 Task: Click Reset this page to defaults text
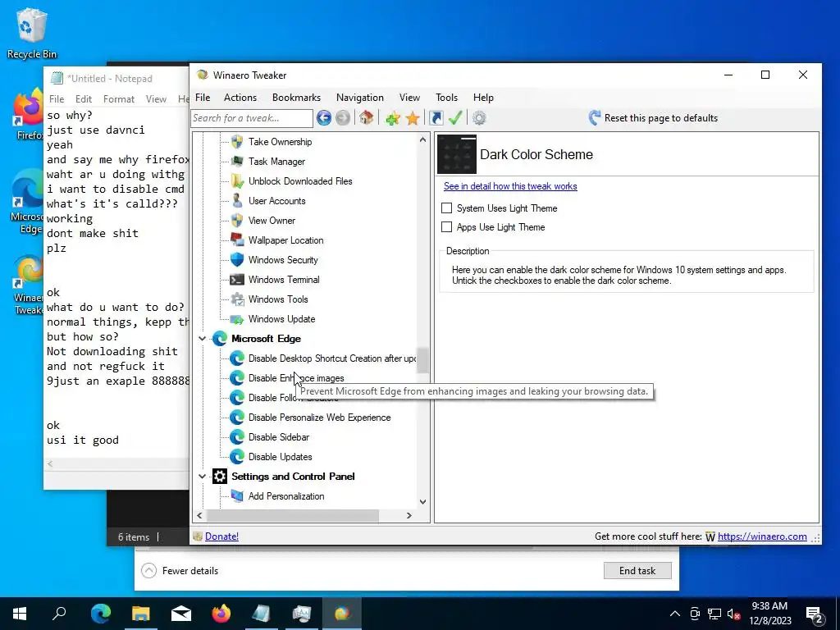coord(660,118)
